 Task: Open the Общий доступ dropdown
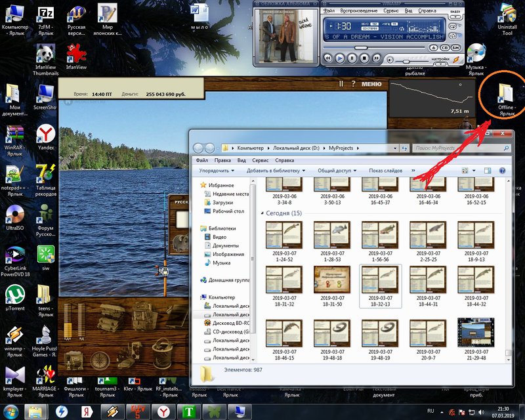[337, 171]
